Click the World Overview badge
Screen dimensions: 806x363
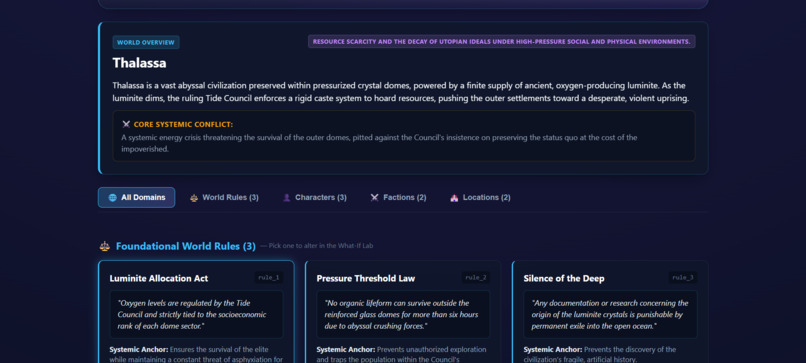click(146, 42)
